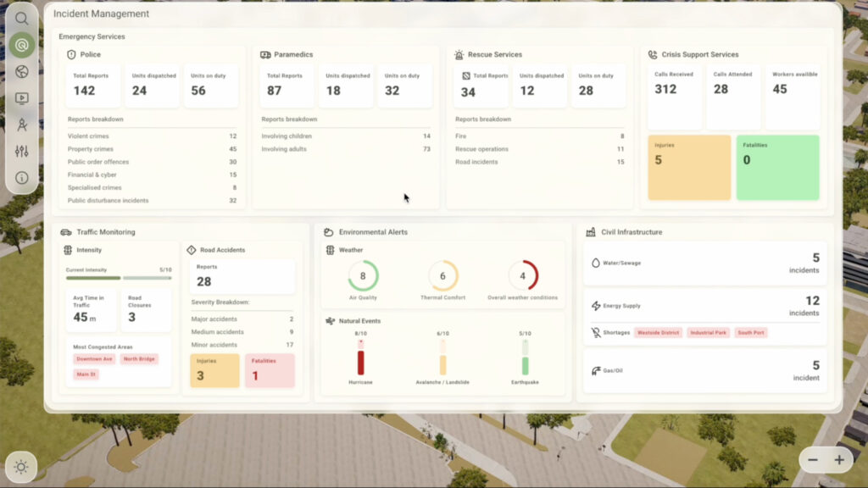The image size is (868, 488).
Task: Click the Police shield icon
Action: [71, 54]
